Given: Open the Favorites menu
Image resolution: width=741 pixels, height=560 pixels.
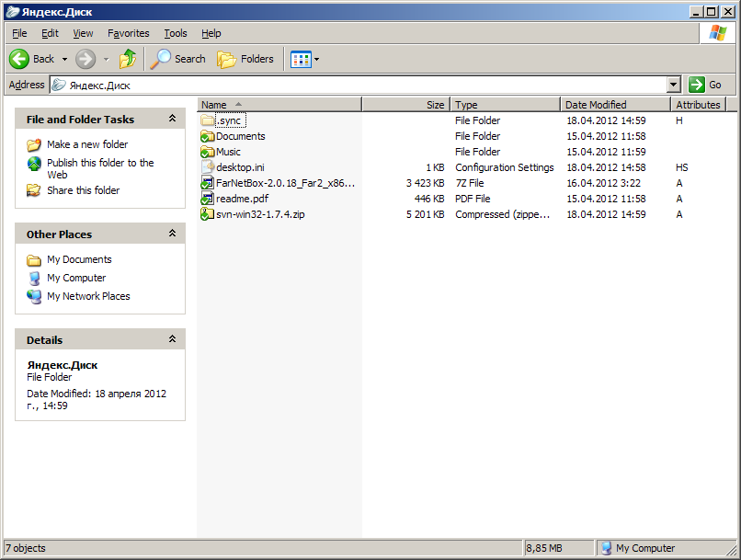Looking at the screenshot, I should point(128,33).
